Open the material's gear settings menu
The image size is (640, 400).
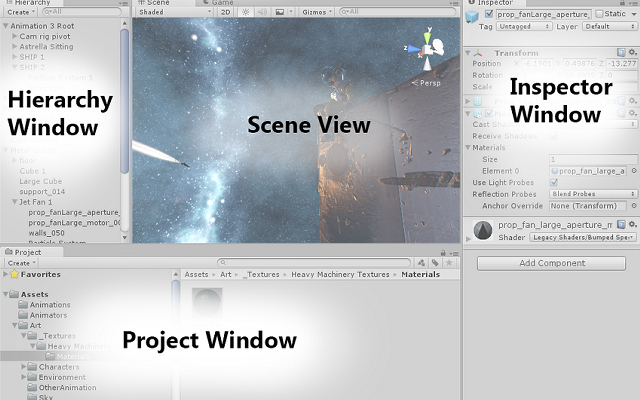click(632, 224)
